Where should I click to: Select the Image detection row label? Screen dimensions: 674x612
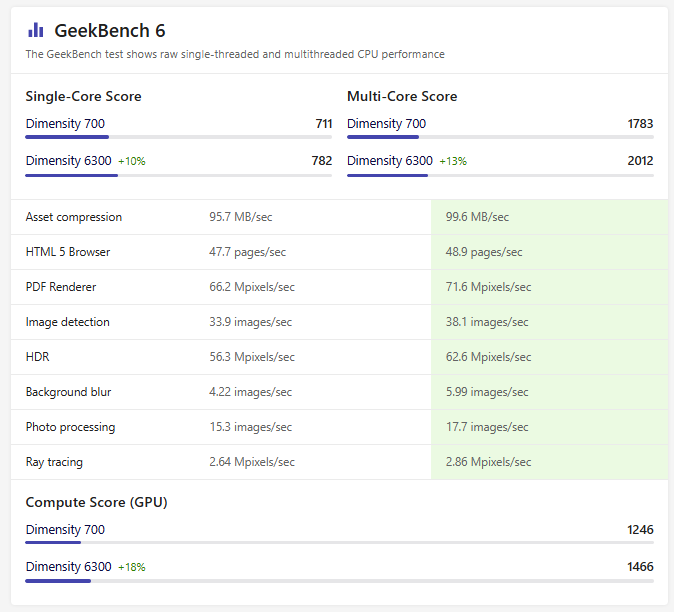pos(67,322)
